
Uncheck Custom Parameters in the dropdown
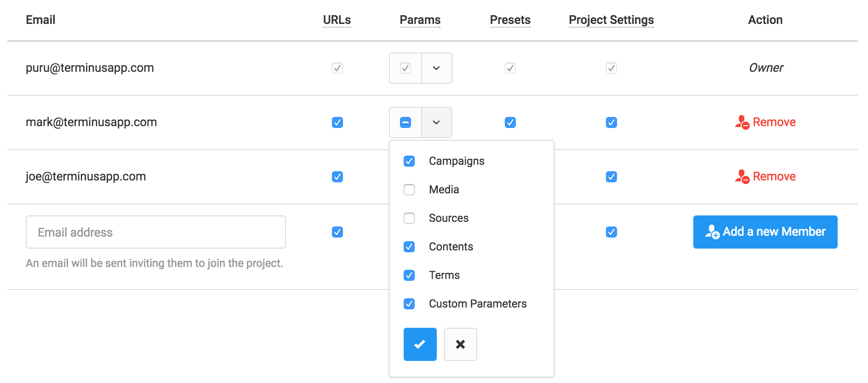click(x=409, y=304)
